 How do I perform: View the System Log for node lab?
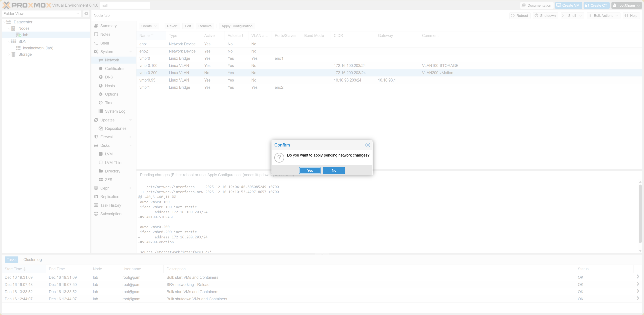tap(115, 111)
